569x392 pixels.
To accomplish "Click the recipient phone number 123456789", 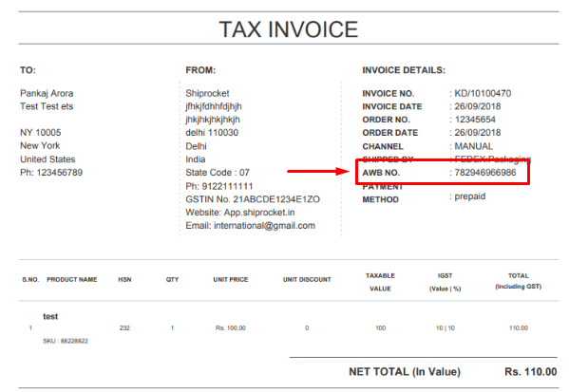I will [x=60, y=172].
